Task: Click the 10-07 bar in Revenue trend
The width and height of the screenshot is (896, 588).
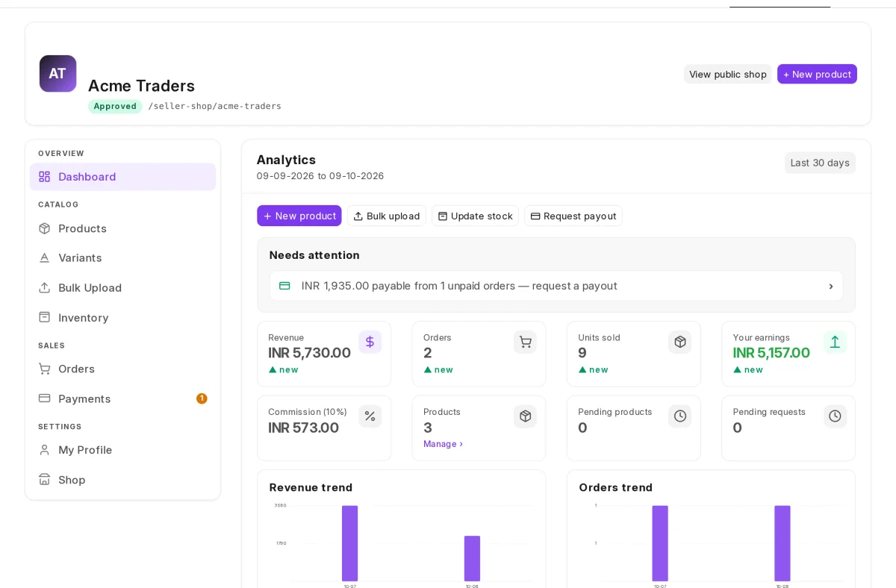Action: [349, 543]
